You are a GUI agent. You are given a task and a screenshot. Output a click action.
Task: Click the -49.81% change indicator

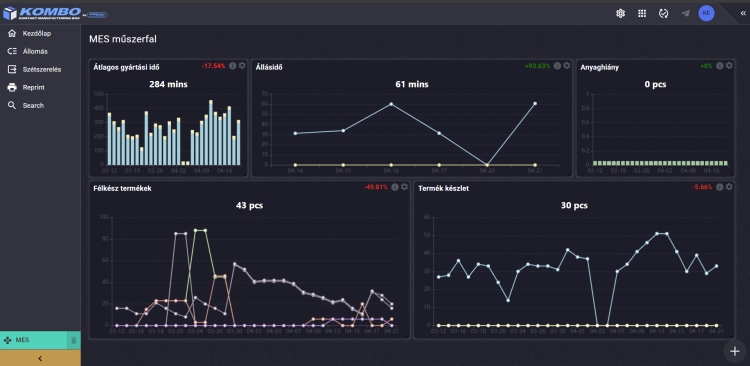pyautogui.click(x=375, y=187)
